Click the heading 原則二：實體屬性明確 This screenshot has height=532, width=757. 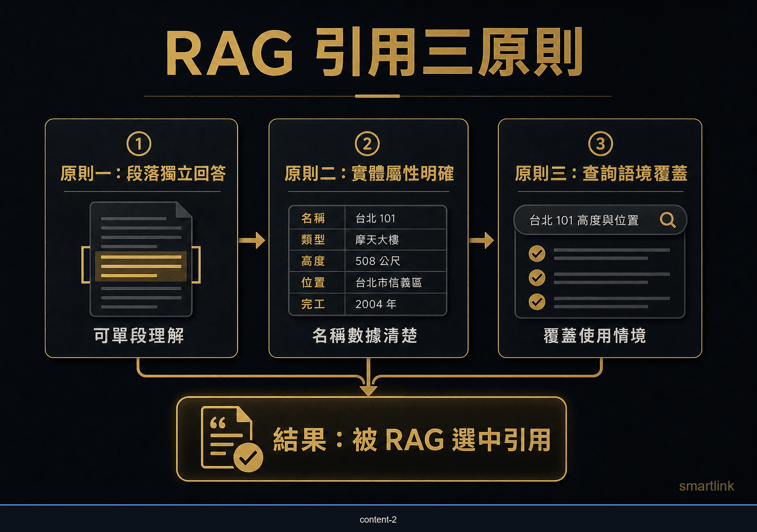pos(369,173)
